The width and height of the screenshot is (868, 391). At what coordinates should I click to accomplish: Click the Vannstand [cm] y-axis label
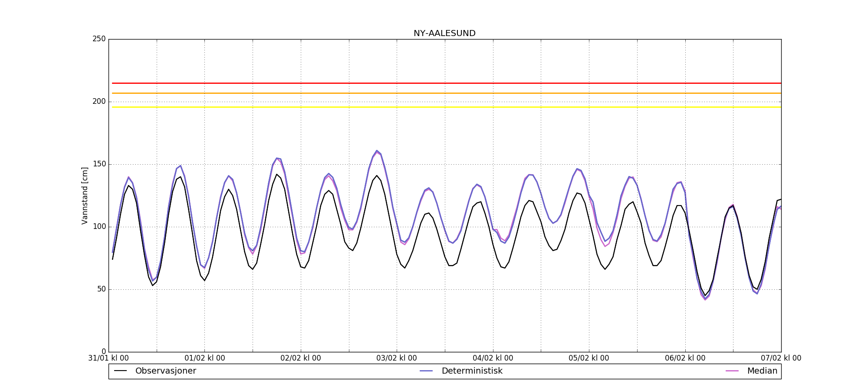85,195
